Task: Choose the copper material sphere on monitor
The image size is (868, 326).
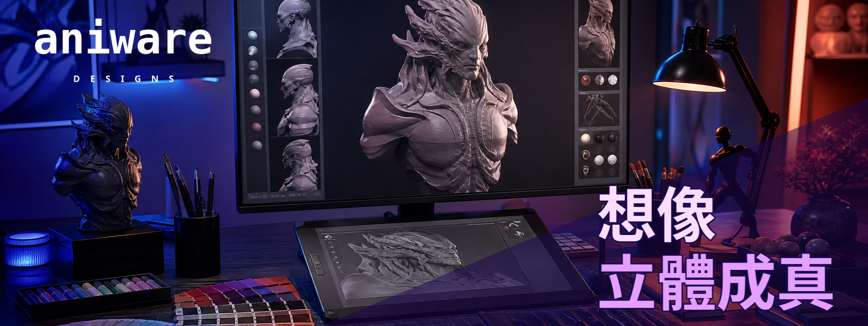Action: (586, 80)
